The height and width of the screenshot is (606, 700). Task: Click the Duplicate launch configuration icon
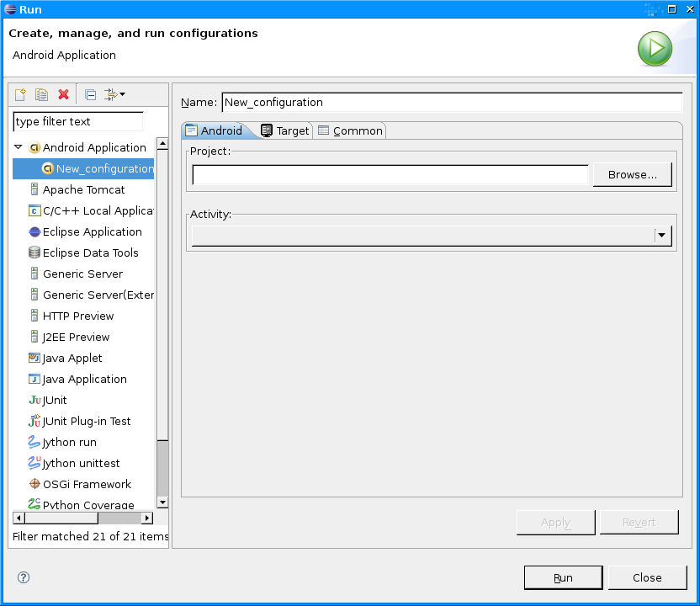pyautogui.click(x=42, y=94)
